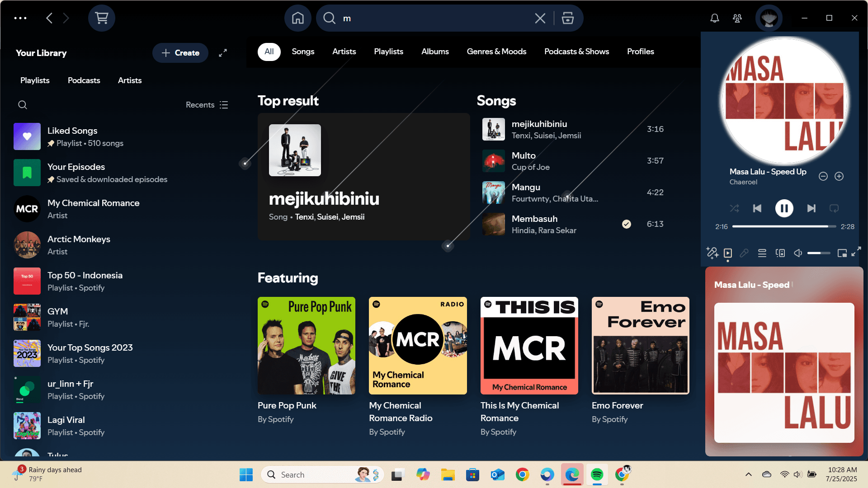Open the Podcasts & Shows filter
The width and height of the screenshot is (868, 488).
tap(576, 52)
